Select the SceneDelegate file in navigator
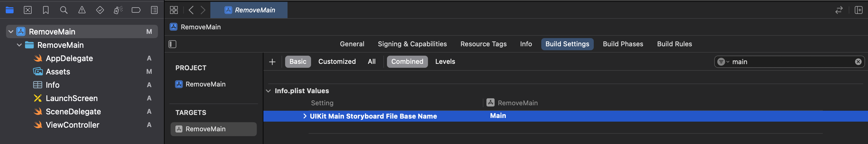This screenshot has width=868, height=144. coord(73,112)
